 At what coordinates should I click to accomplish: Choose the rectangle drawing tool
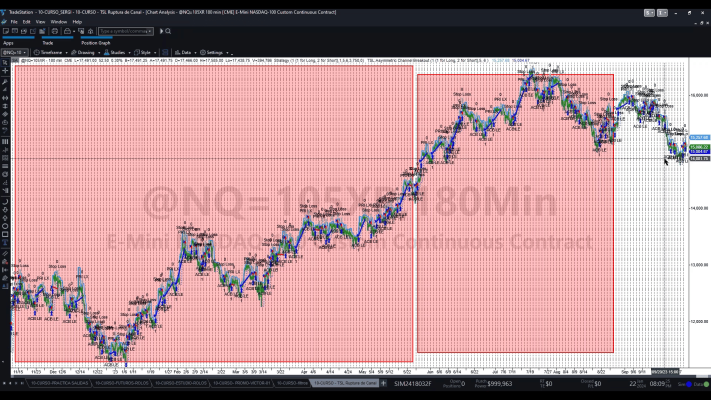click(x=5, y=234)
